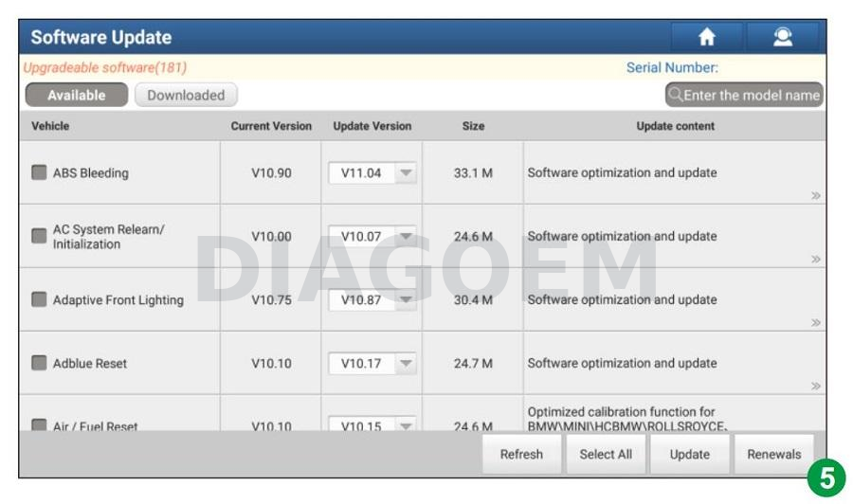853x504 pixels.
Task: Expand ABS Bleeding update details chevron
Action: pos(815,195)
